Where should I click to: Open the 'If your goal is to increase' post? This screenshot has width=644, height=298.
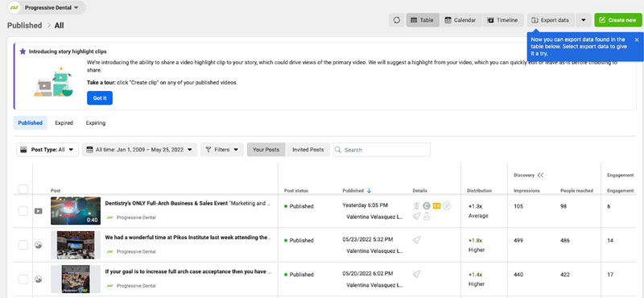tap(188, 271)
